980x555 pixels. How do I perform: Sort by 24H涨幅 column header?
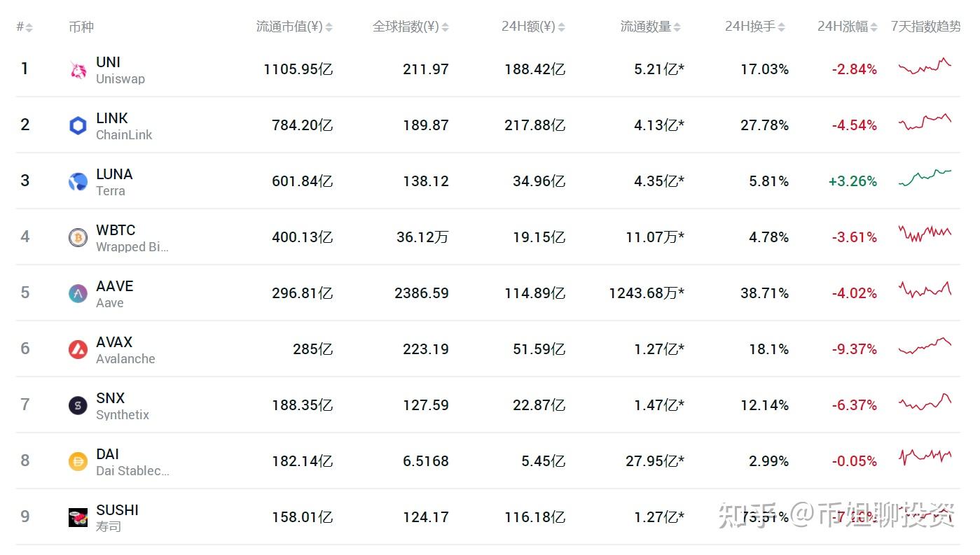[848, 27]
